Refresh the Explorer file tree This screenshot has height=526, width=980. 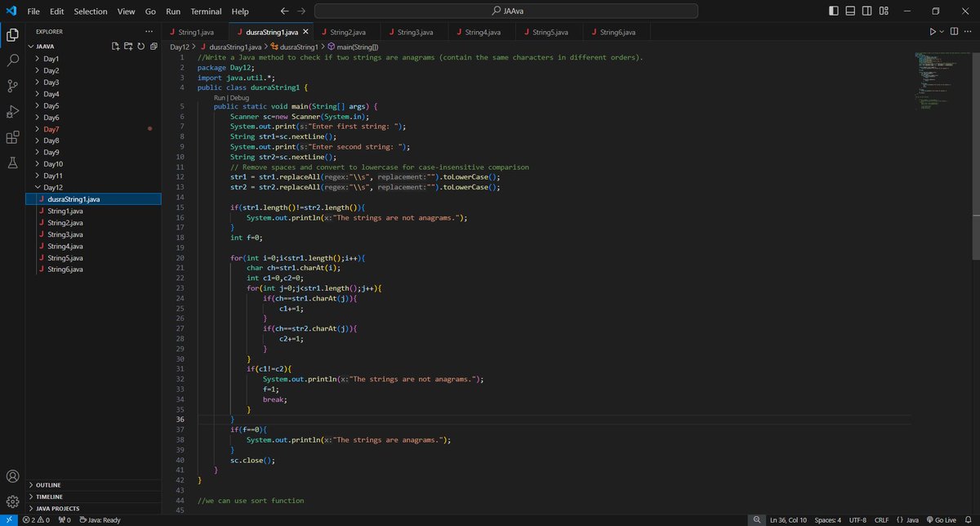140,47
